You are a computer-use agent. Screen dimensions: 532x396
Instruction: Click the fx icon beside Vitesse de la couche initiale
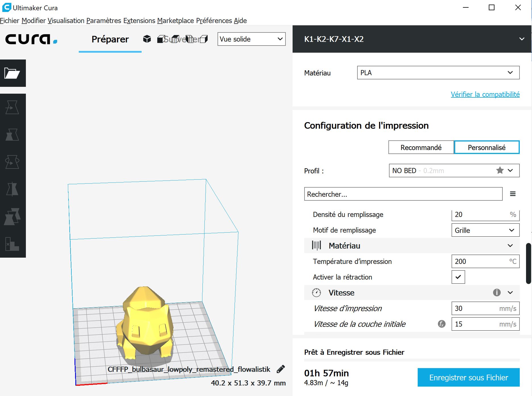click(x=442, y=324)
